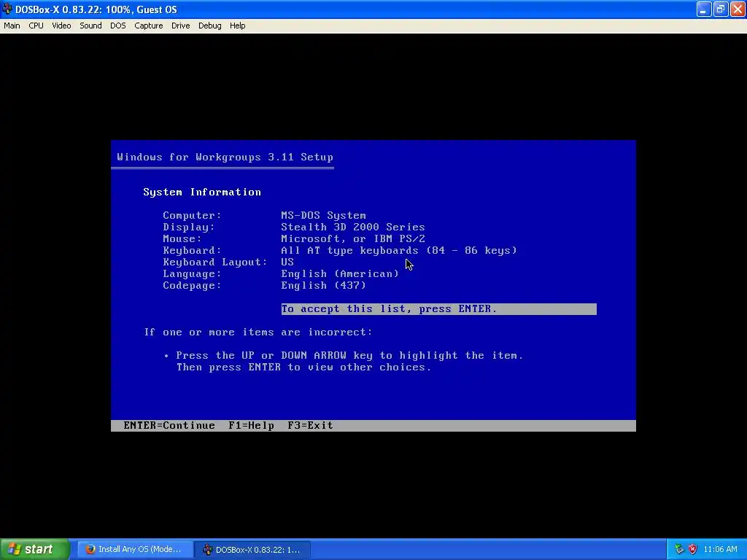The width and height of the screenshot is (747, 560).
Task: Click the DOSBox-X title bar icon
Action: click(7, 9)
